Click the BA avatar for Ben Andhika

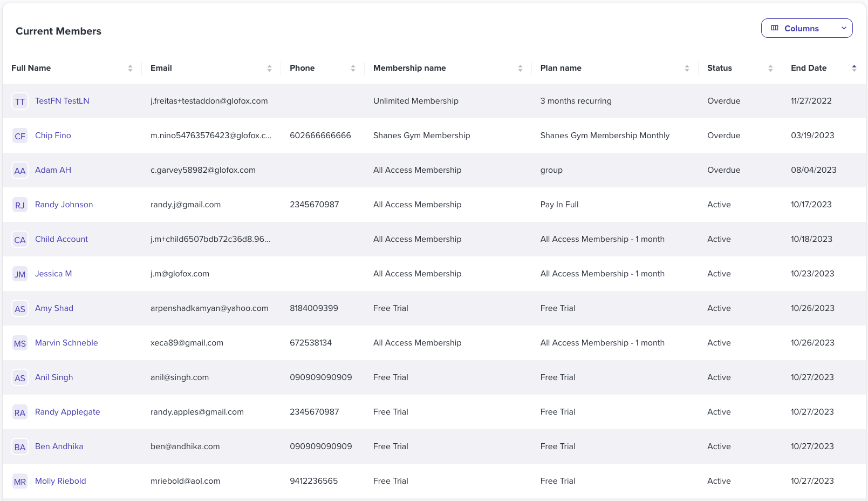20,446
